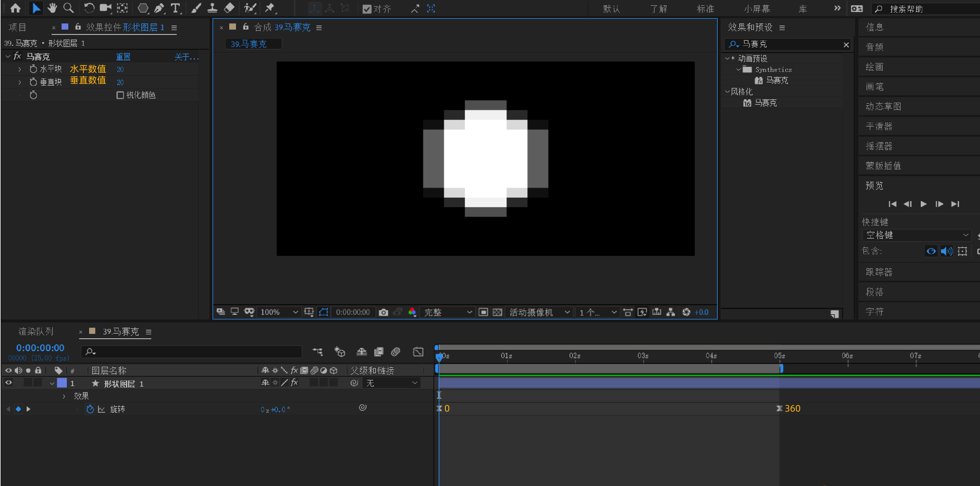Screen dimensions: 980x486
Task: Click the 水平块 value 20
Action: [x=120, y=69]
